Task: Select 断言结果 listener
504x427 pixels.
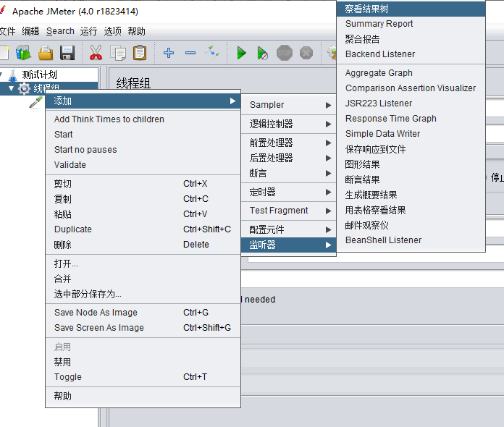Action: click(411, 179)
